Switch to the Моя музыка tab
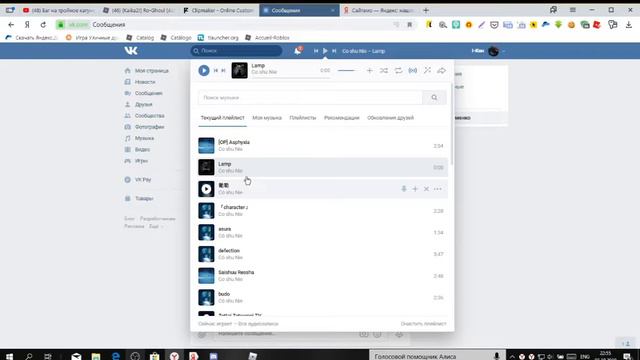The height and width of the screenshot is (360, 640). coord(267,118)
